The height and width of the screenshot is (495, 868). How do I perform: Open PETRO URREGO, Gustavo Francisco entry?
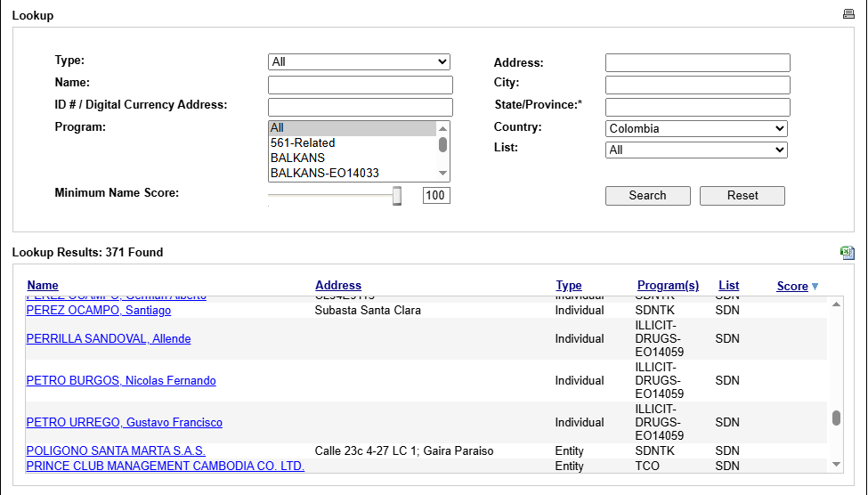pos(125,423)
